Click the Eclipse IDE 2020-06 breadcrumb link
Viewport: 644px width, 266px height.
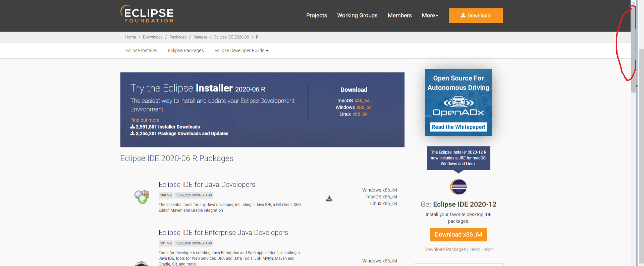pos(231,37)
